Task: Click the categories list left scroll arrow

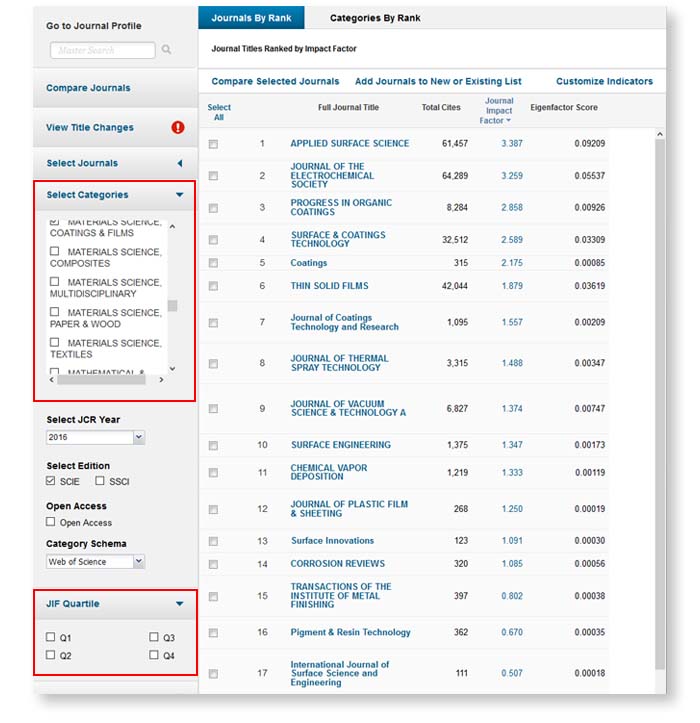Action: click(52, 379)
